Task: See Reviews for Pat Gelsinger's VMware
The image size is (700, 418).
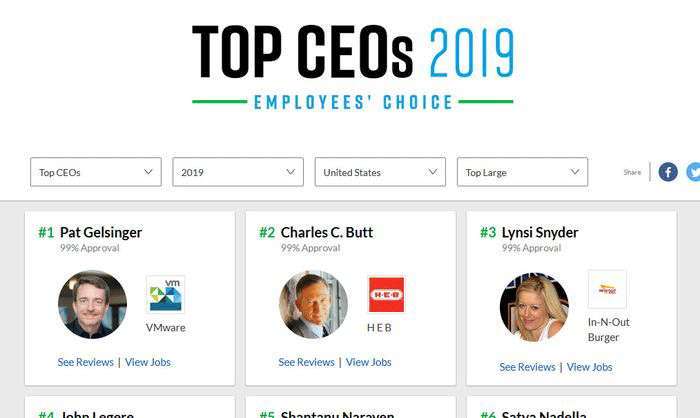Action: 86,362
